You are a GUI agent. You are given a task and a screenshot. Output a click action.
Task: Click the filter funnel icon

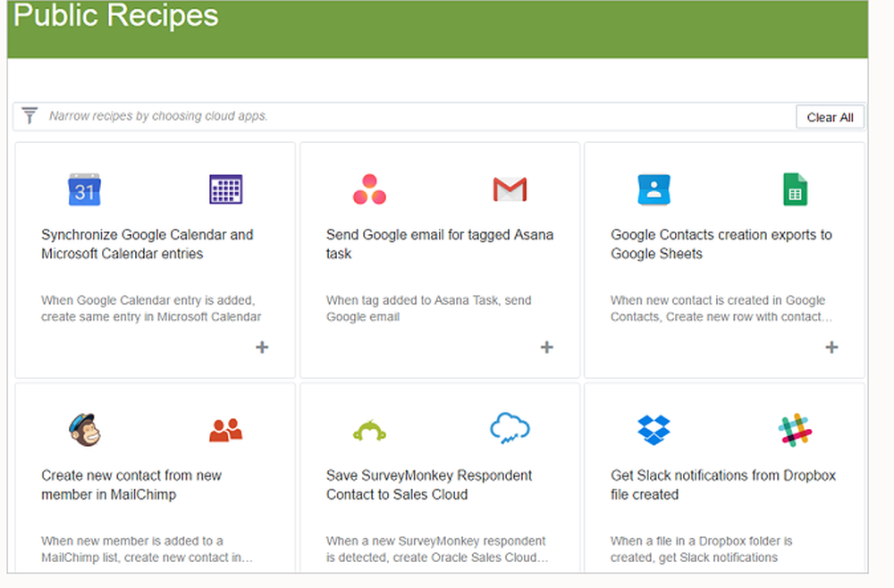click(30, 115)
